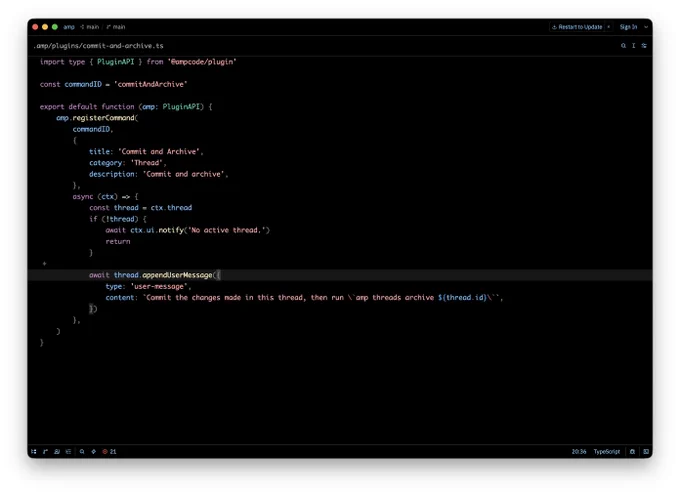Open the bell-shaped icon in the status bar
The height and width of the screenshot is (495, 680).
click(632, 452)
